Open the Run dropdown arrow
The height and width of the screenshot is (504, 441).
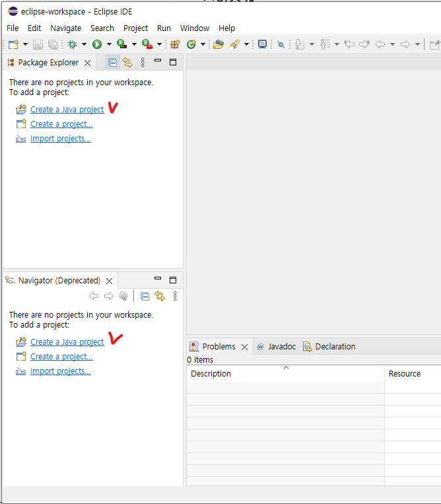(109, 44)
